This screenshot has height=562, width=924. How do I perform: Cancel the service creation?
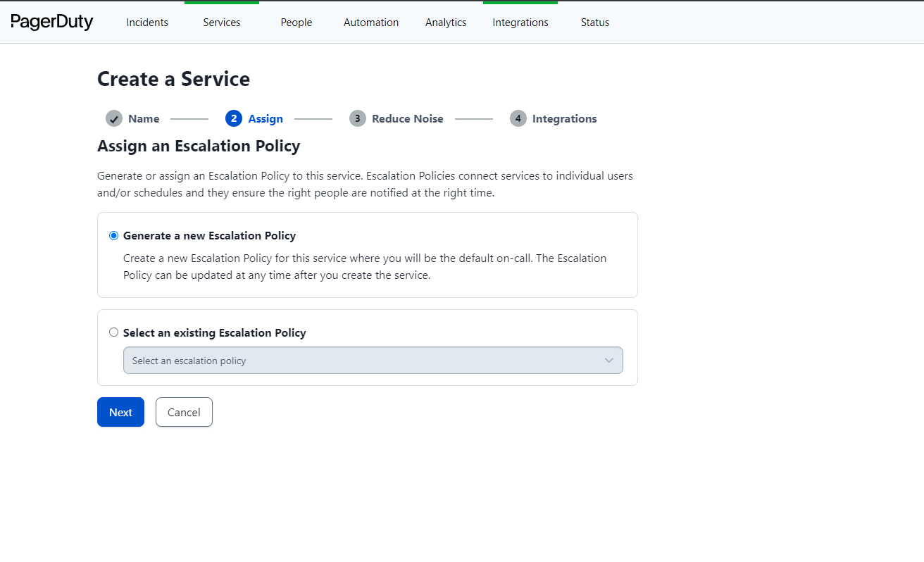tap(184, 413)
